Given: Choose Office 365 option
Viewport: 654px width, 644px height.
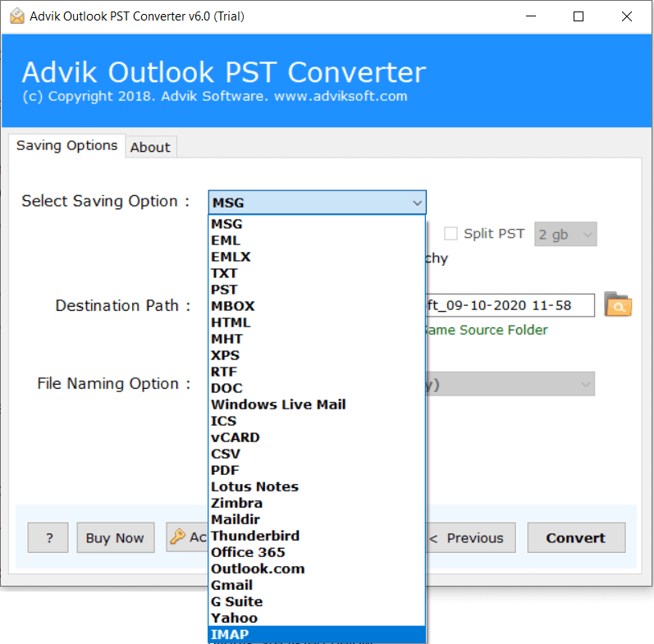Looking at the screenshot, I should [317, 552].
